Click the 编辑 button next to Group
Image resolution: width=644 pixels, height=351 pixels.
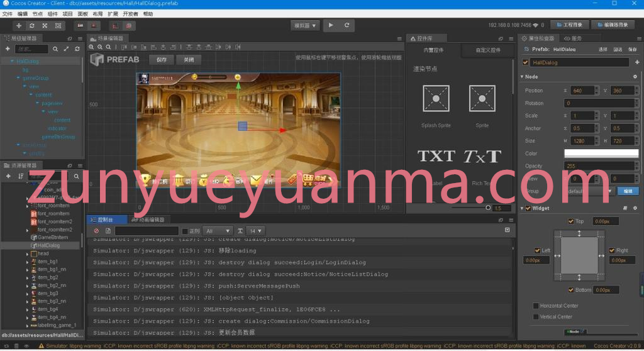628,191
